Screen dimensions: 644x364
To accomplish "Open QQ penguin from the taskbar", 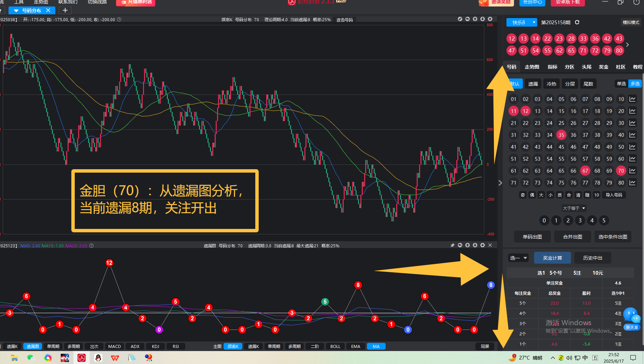I will 98,358.
